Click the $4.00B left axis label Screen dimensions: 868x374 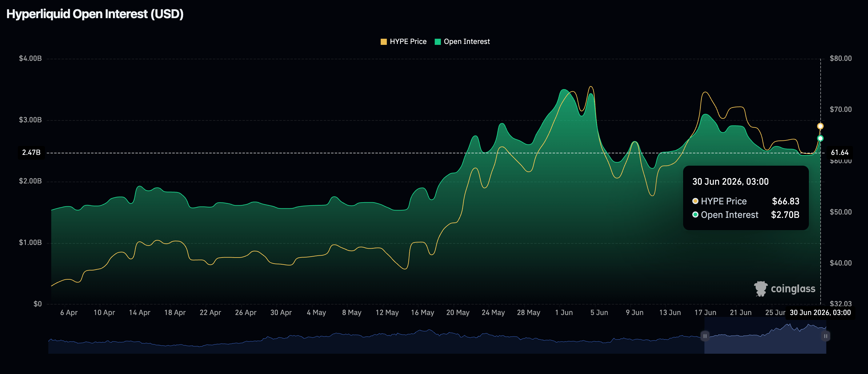point(30,59)
